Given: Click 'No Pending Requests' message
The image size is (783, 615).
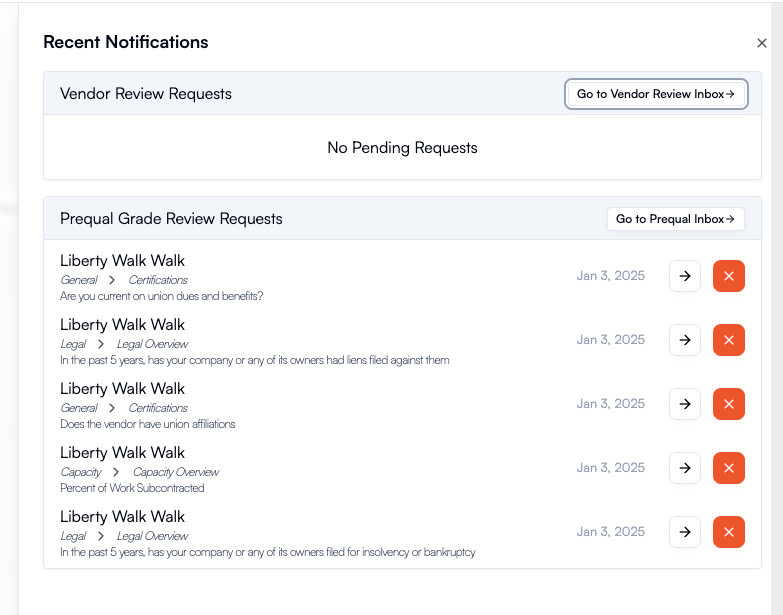Looking at the screenshot, I should click(402, 148).
